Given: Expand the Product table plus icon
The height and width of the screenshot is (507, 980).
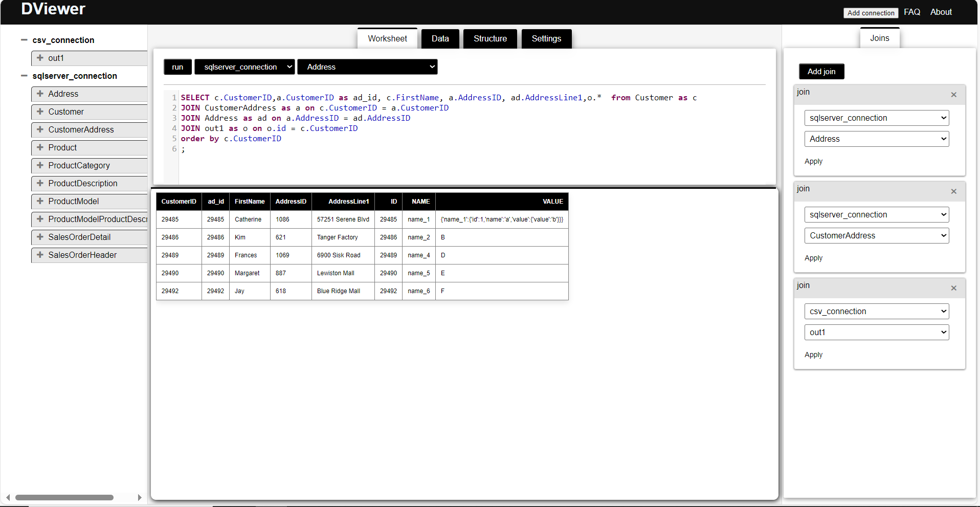Looking at the screenshot, I should pyautogui.click(x=40, y=147).
